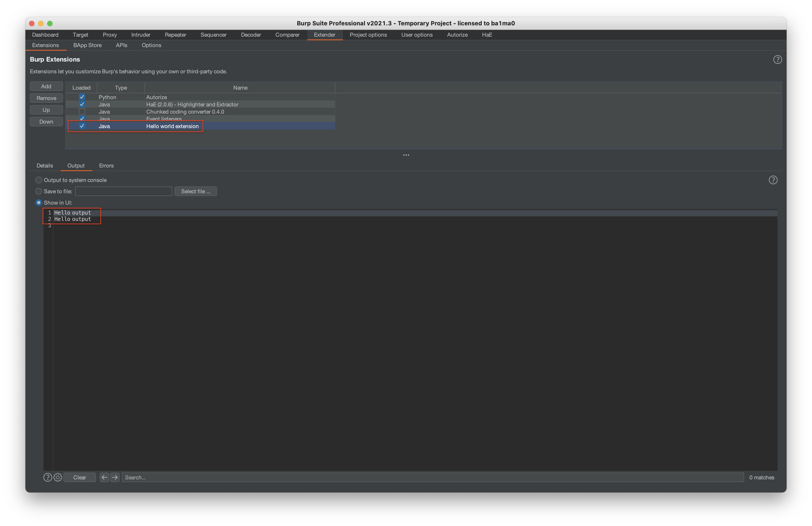Image resolution: width=812 pixels, height=526 pixels.
Task: Select Output to system console option
Action: [39, 180]
